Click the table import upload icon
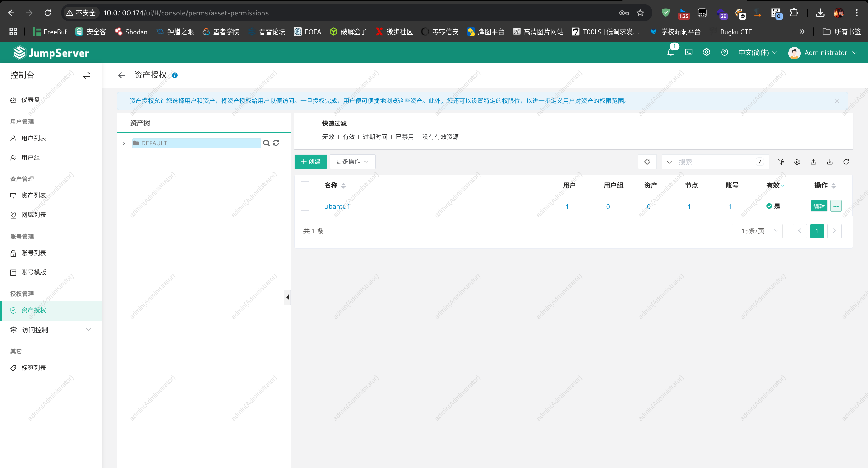Viewport: 868px width, 468px height. coord(813,162)
